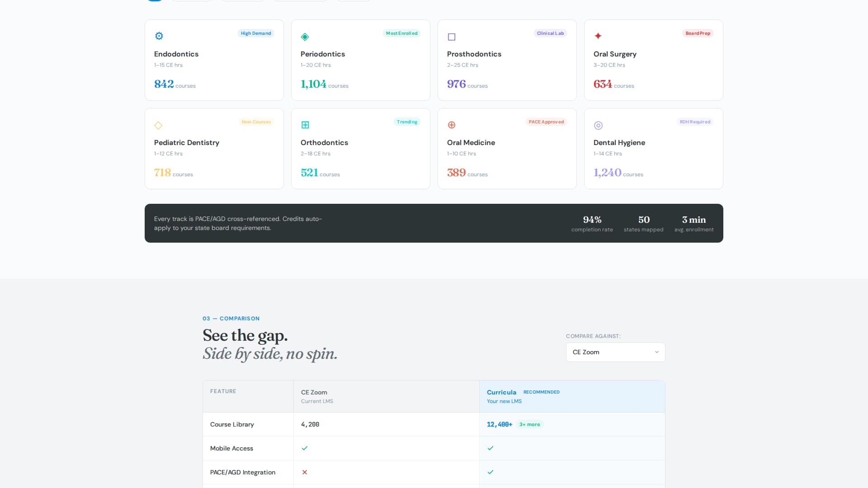The width and height of the screenshot is (868, 488).
Task: Click the 50 states mapped stat
Action: click(644, 224)
